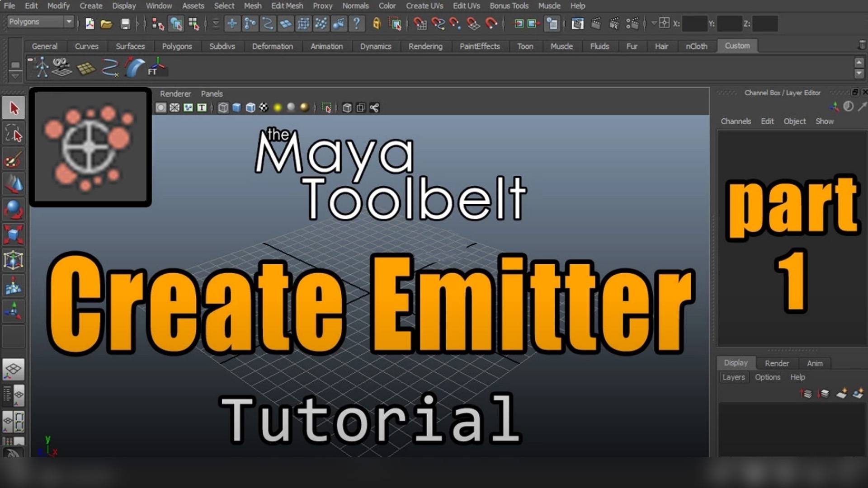
Task: Select by hierarchy mode icon
Action: 158,23
